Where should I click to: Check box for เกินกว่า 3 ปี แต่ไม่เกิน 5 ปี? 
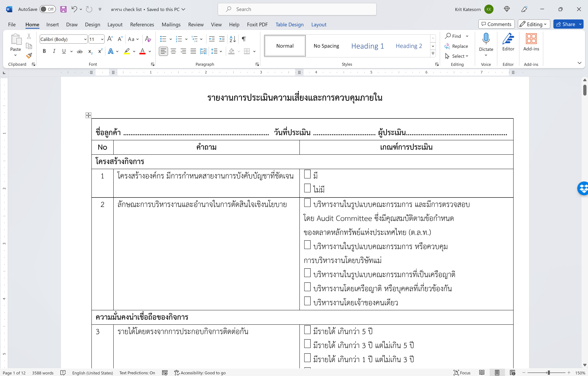coord(307,344)
